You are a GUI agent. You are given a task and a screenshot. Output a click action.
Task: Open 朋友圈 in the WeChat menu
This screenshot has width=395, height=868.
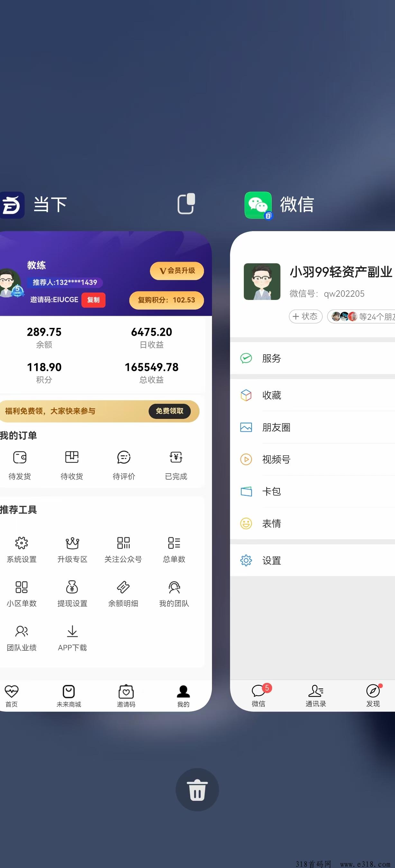(x=312, y=427)
